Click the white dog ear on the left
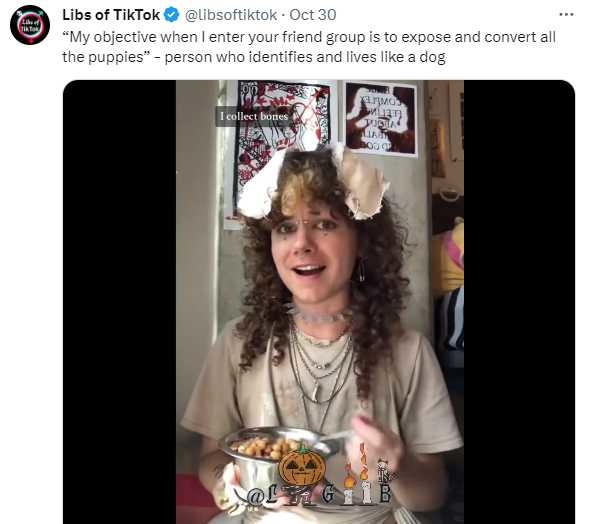The width and height of the screenshot is (591, 524). coord(261,185)
